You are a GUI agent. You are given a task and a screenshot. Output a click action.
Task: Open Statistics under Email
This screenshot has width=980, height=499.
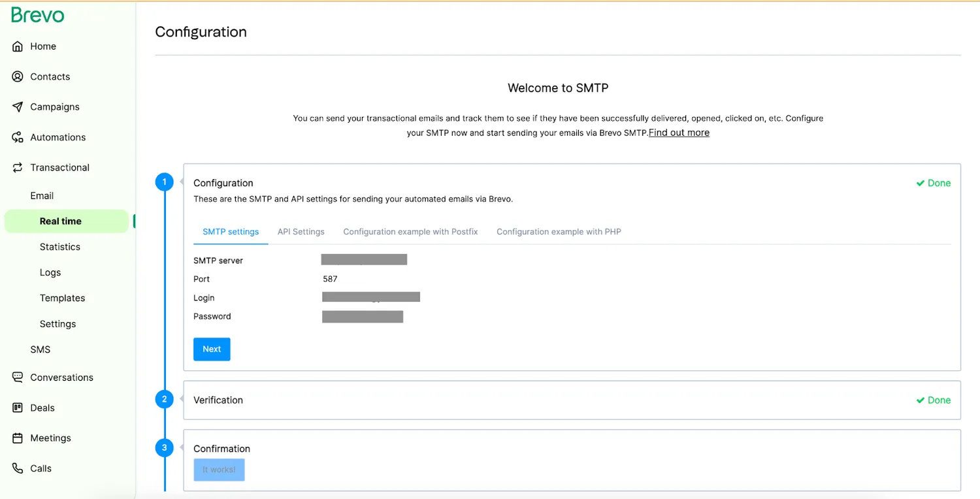(x=60, y=247)
